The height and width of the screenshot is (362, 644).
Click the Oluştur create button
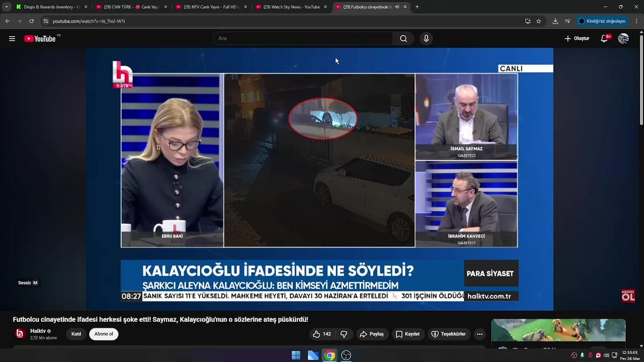point(577,39)
